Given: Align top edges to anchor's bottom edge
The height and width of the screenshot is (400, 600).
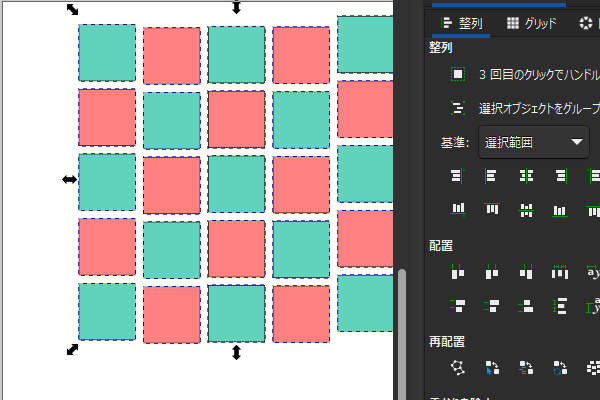Looking at the screenshot, I should click(593, 210).
